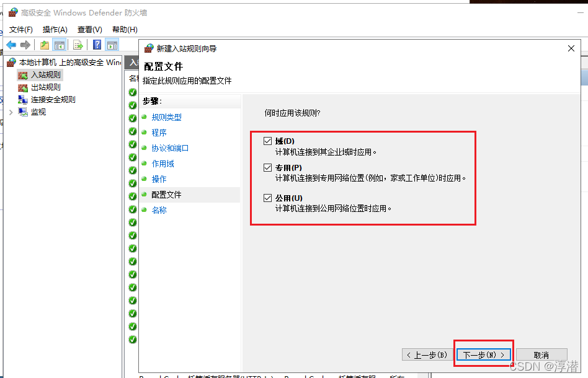This screenshot has height=378, width=588.
Task: Go to the 作用域 wizard step
Action: pos(163,164)
